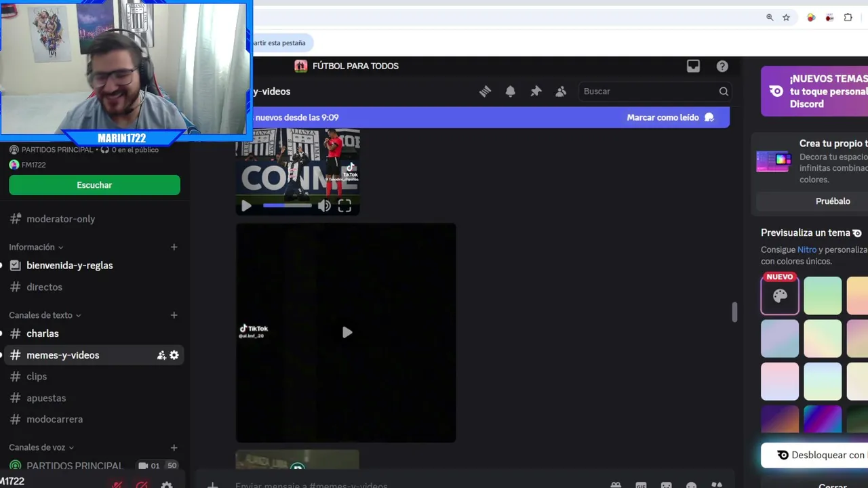868x488 pixels.
Task: Create invite for memes-y-videos channel
Action: (x=161, y=355)
